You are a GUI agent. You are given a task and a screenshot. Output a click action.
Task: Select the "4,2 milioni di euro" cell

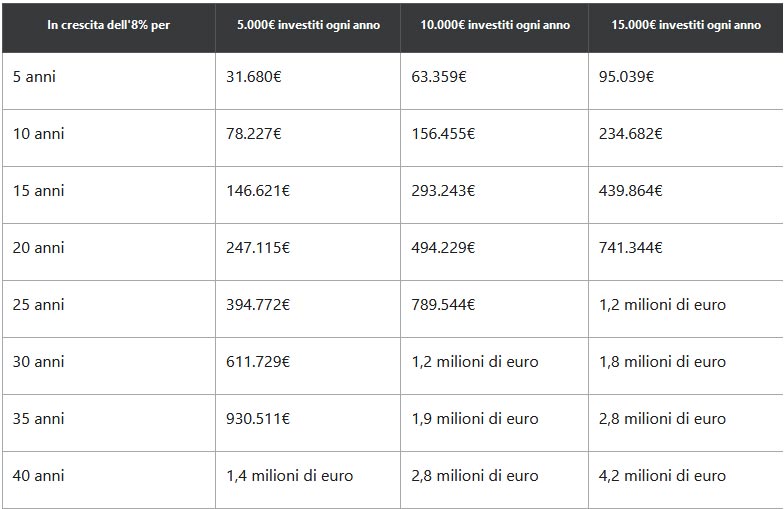[x=662, y=475]
